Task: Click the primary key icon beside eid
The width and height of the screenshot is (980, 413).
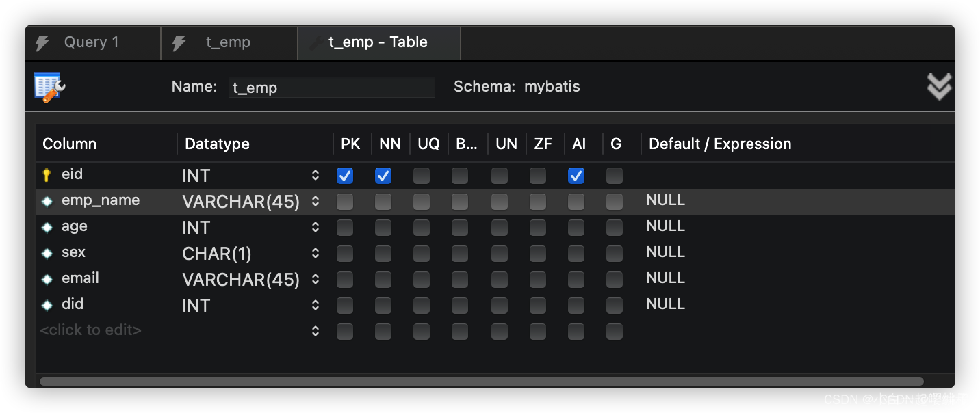Action: point(47,175)
